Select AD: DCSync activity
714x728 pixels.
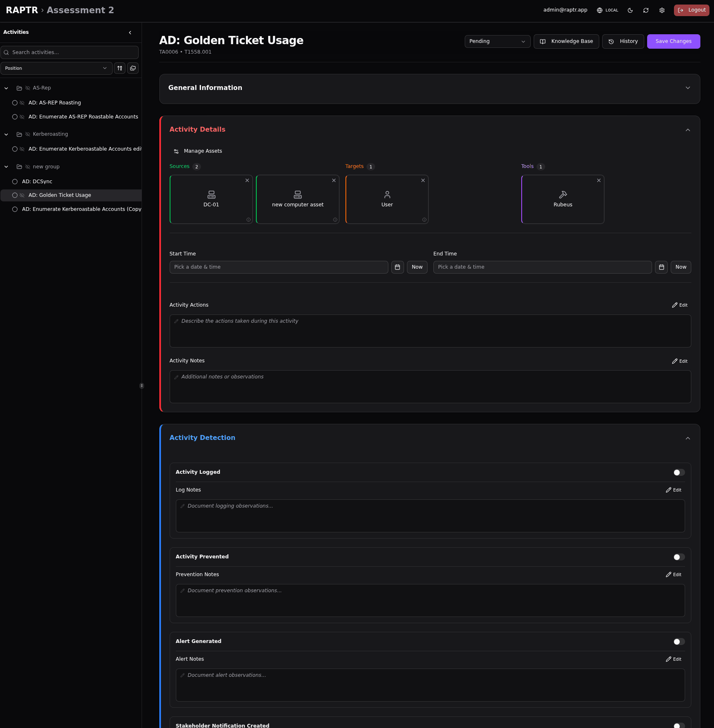[37, 182]
